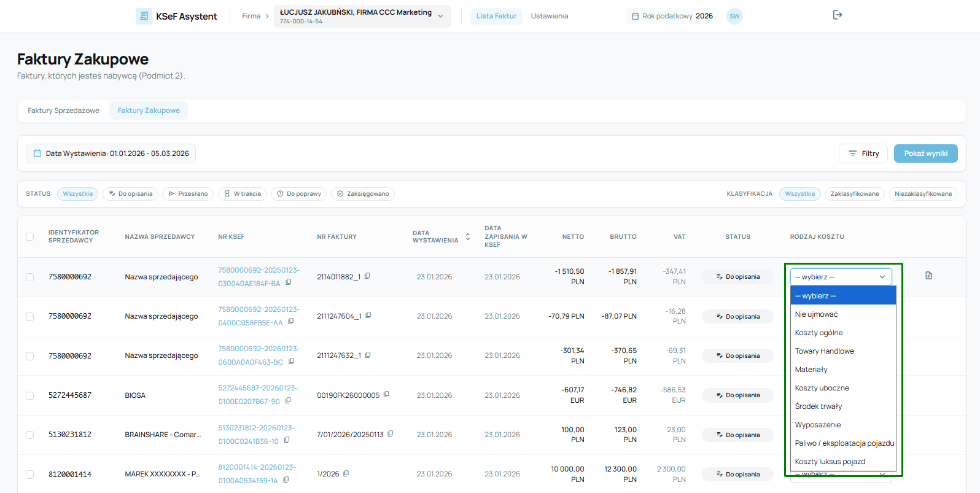Screen dimensions: 980x493
Task: Copy KSeF number ending 0400C058FB5E-AA
Action: click(291, 322)
